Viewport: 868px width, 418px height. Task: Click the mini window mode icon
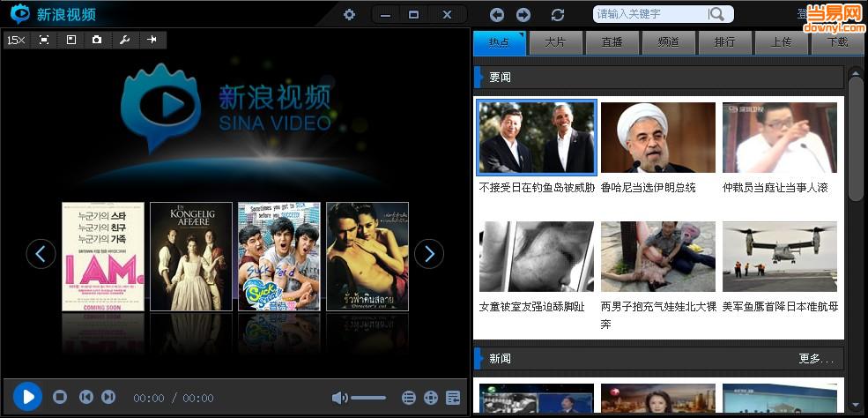pos(70,40)
